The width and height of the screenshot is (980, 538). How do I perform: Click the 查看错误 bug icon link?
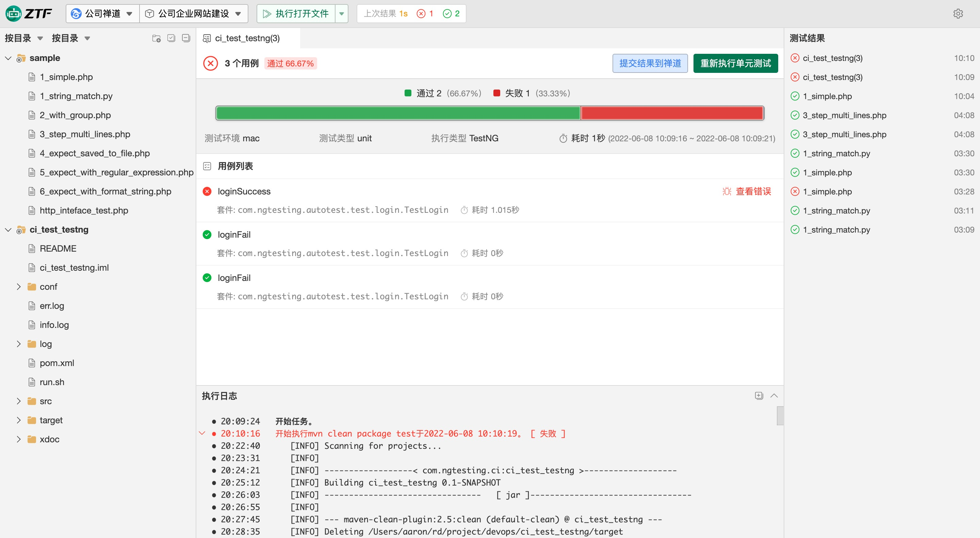pyautogui.click(x=747, y=191)
